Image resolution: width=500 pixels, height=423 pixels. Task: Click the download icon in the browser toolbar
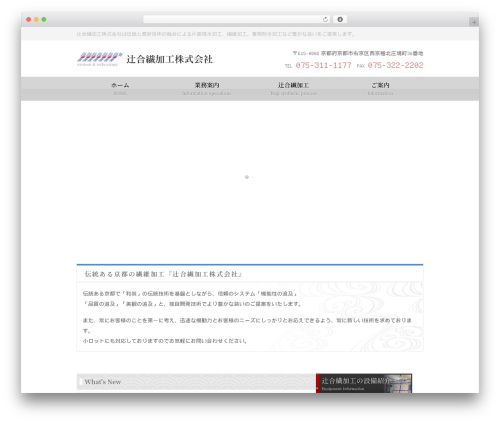(340, 20)
